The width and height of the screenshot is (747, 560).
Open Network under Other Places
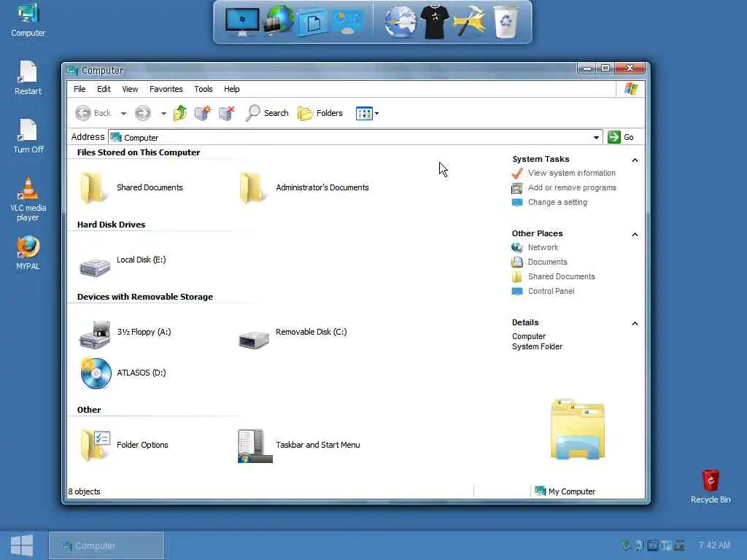click(x=535, y=247)
